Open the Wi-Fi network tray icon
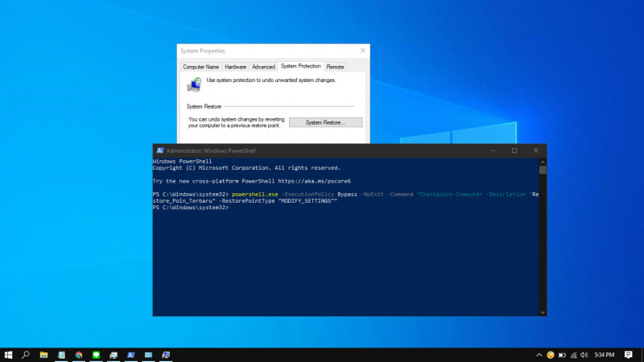Screen dimensions: 644x362 click(573, 355)
